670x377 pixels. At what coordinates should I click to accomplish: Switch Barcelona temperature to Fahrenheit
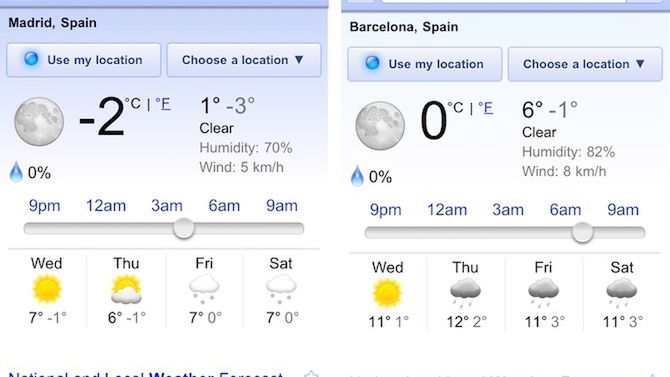point(486,108)
